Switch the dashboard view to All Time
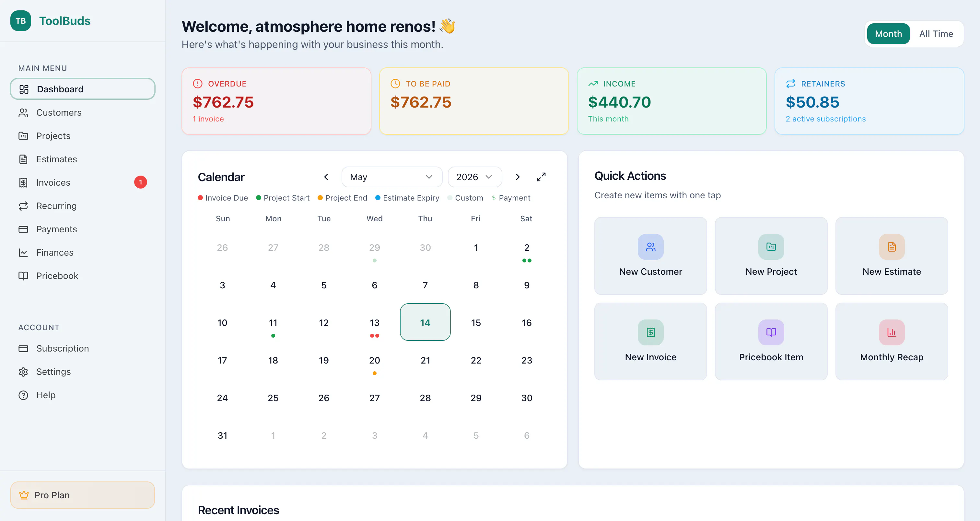Viewport: 980px width, 521px height. point(936,34)
